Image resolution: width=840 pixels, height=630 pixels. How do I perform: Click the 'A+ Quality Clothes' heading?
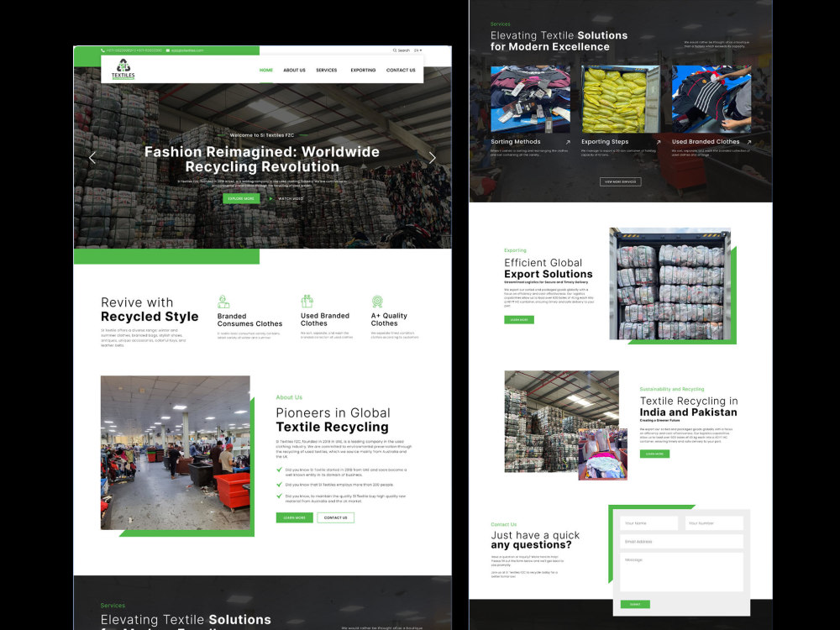pyautogui.click(x=389, y=320)
